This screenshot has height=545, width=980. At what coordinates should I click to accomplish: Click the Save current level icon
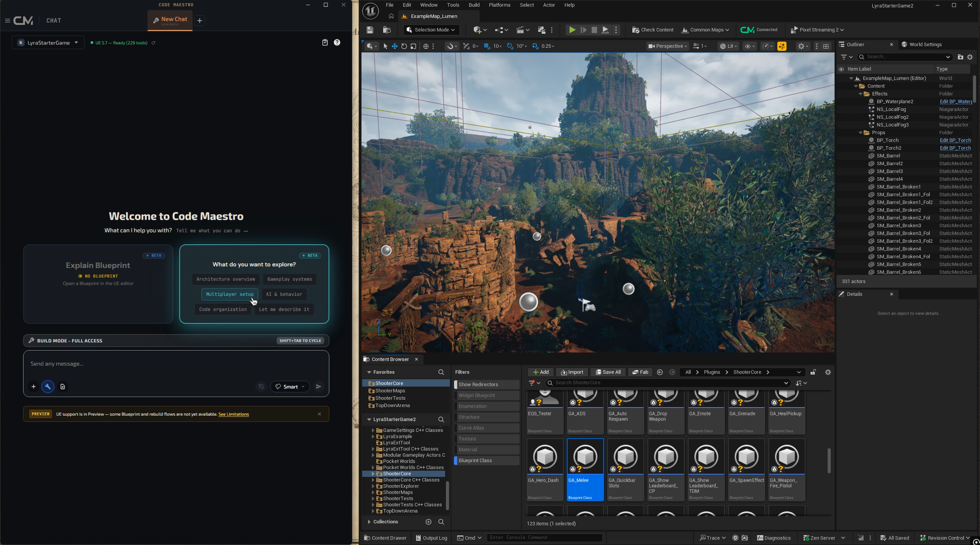pos(369,30)
